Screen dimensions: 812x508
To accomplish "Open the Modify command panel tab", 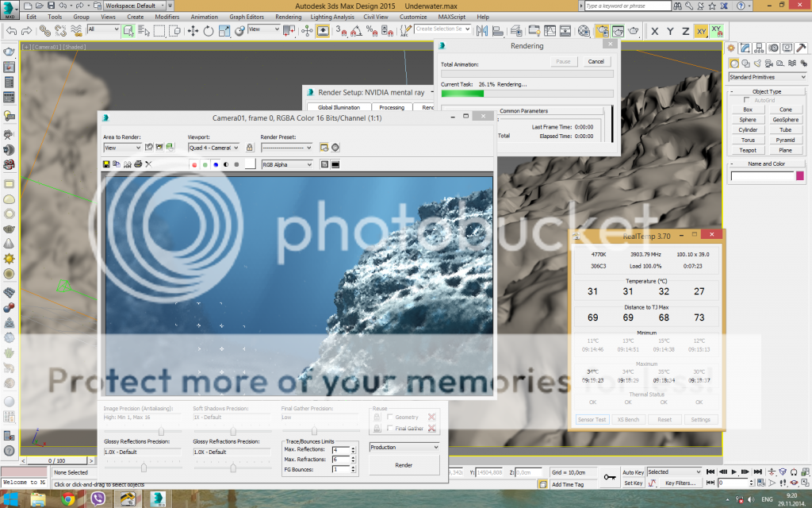I will tap(745, 48).
